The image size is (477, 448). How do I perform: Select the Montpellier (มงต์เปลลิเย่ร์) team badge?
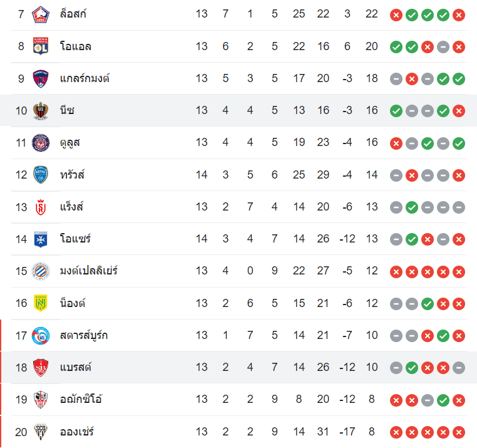pyautogui.click(x=41, y=271)
